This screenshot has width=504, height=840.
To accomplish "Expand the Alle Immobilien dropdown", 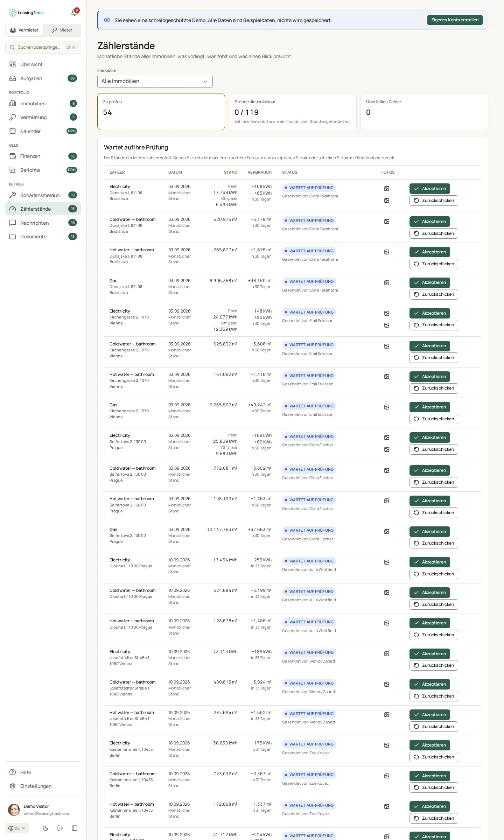I will (155, 81).
